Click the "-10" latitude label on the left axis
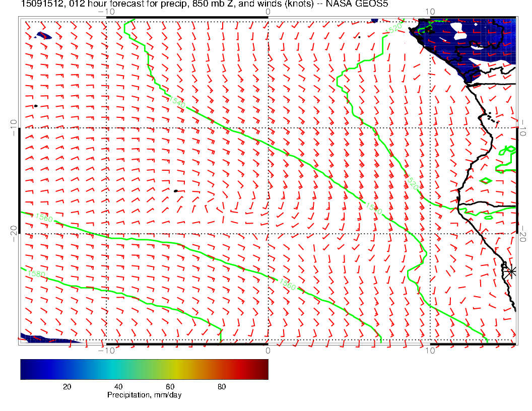The image size is (532, 411). click(14, 128)
